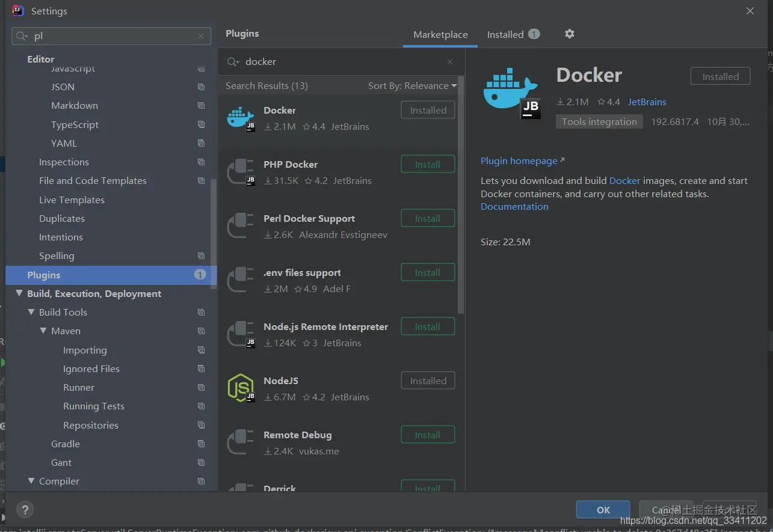The image size is (773, 532).
Task: Install the Remote Debug plugin
Action: [x=428, y=435]
